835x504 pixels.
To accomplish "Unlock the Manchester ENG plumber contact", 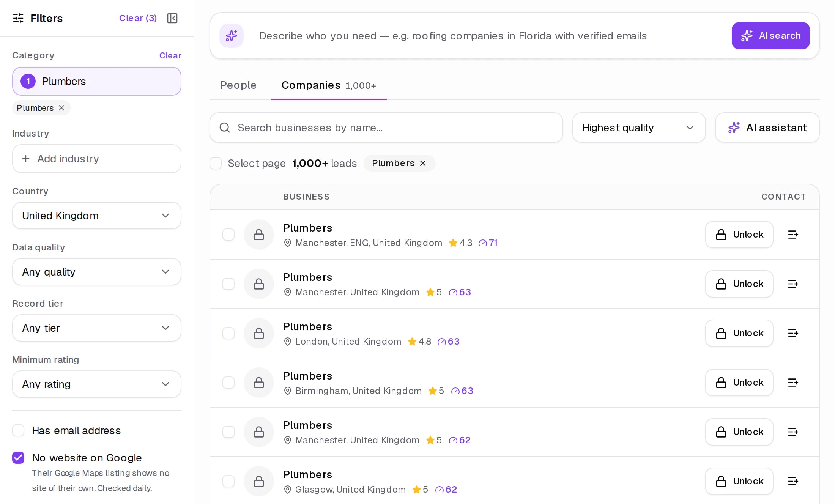I will click(739, 235).
